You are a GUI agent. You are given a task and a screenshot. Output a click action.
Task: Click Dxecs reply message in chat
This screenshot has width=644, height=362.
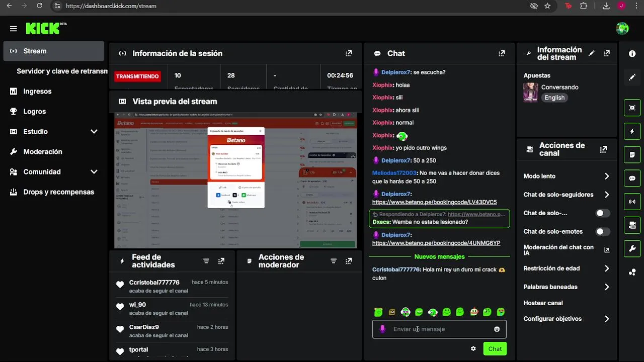[439, 219]
